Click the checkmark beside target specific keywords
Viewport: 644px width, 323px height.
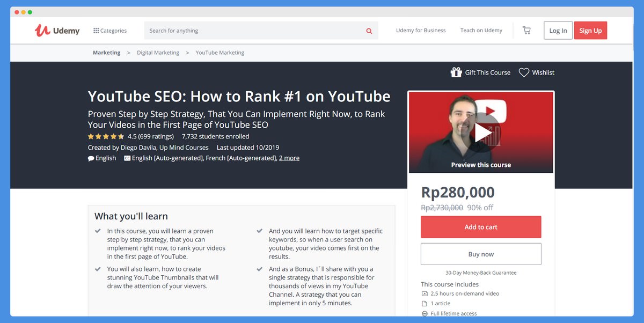260,231
